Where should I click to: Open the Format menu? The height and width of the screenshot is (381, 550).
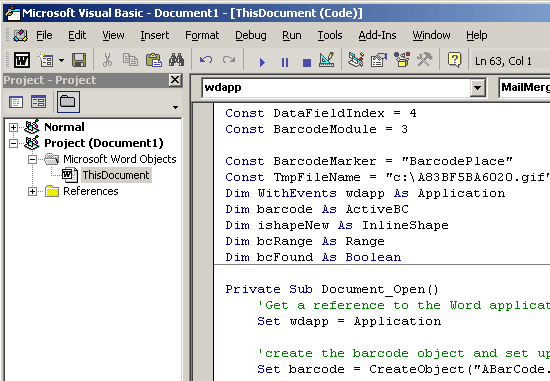(202, 35)
